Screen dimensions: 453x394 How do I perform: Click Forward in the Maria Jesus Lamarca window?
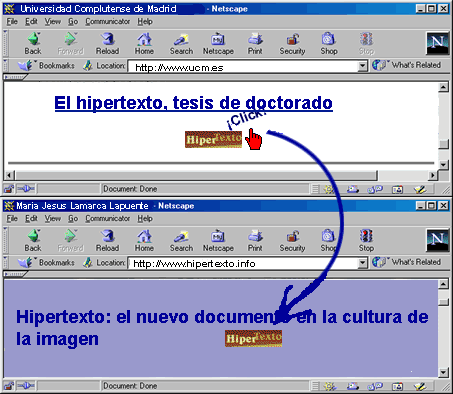pyautogui.click(x=70, y=241)
